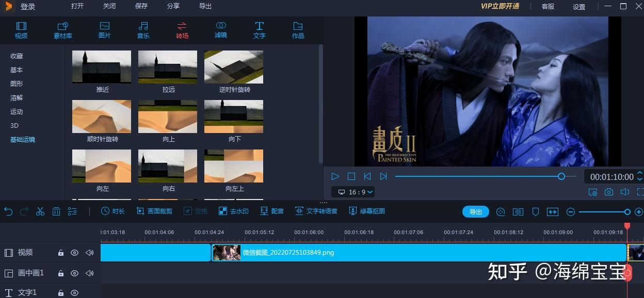644x298 pixels.
Task: Open the 滤镜 filters tab
Action: coord(221,30)
